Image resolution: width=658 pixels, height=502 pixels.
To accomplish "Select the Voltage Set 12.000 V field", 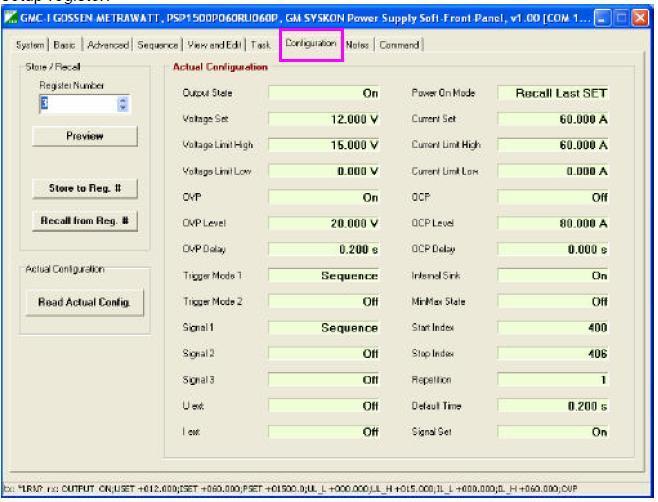I will pos(325,119).
